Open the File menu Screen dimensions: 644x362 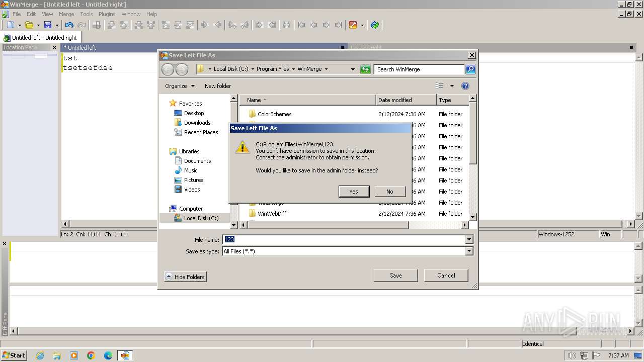(17, 14)
